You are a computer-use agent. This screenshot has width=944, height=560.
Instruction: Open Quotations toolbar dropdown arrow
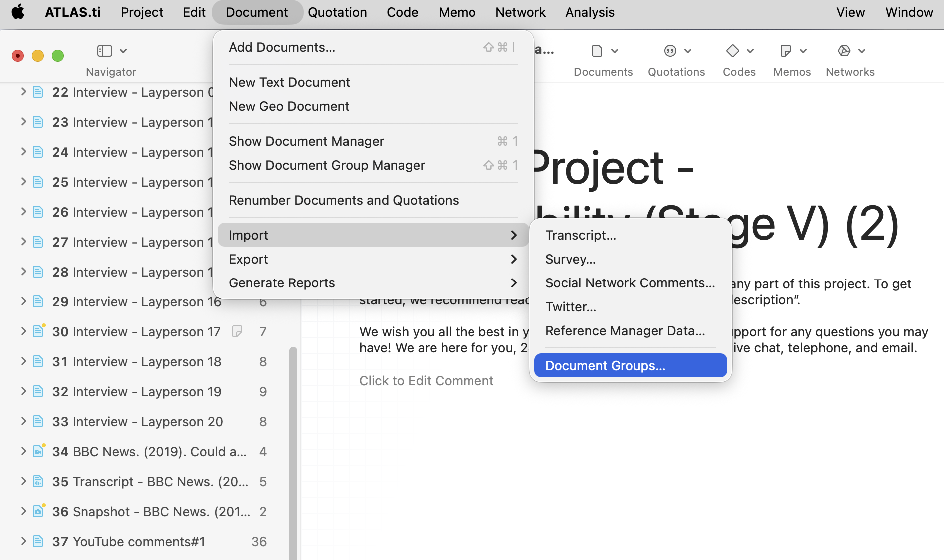688,51
